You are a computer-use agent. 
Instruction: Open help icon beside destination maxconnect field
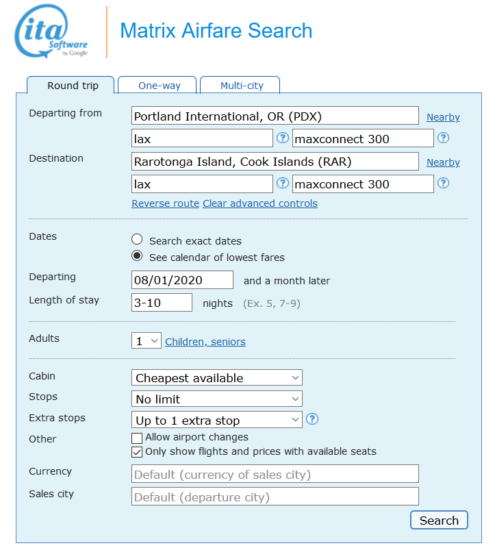click(x=443, y=183)
